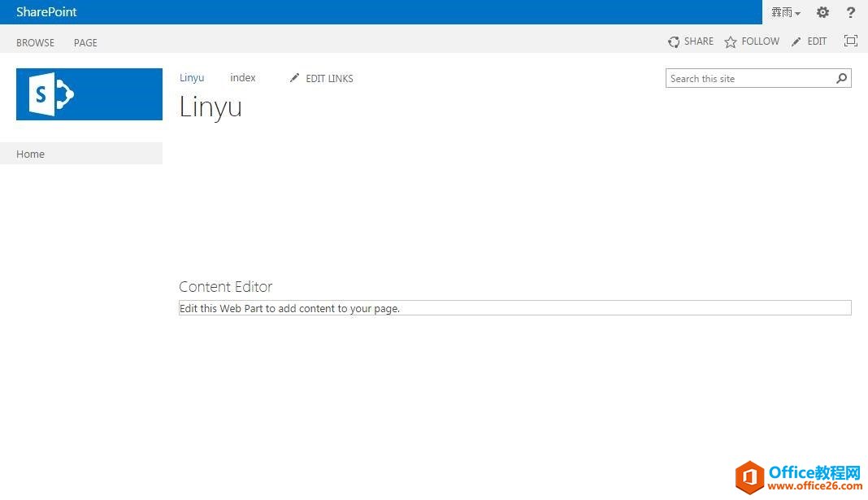
Task: Go to the Home sidebar link
Action: 30,154
